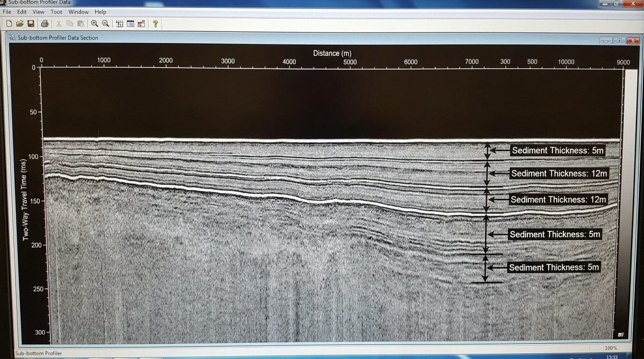Open help with the question mark icon
Screen dimensions: 644x359
[155, 23]
